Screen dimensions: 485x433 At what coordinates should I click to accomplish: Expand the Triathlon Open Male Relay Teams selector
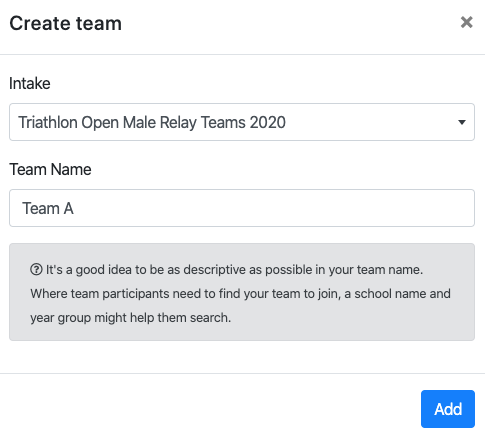[242, 122]
